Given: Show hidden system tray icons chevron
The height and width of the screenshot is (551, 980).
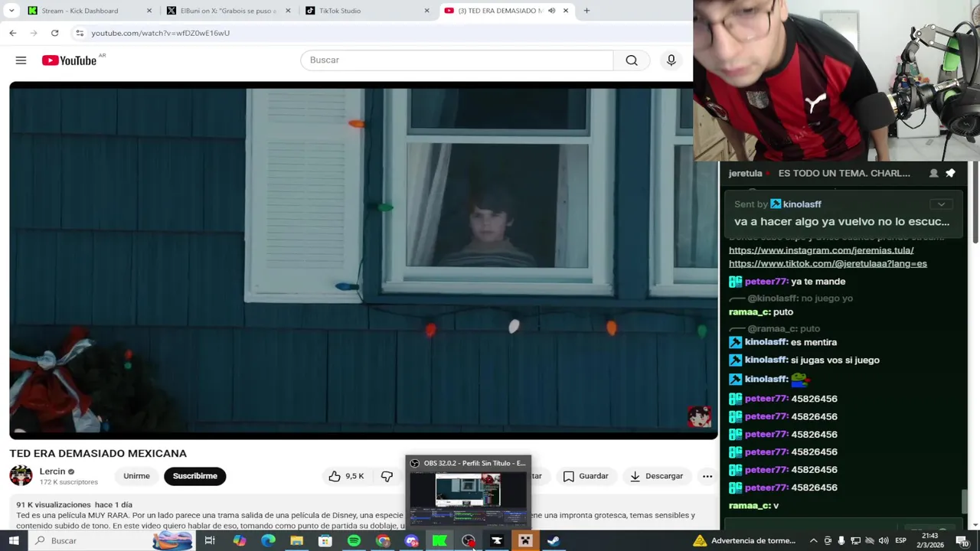Looking at the screenshot, I should pos(814,541).
